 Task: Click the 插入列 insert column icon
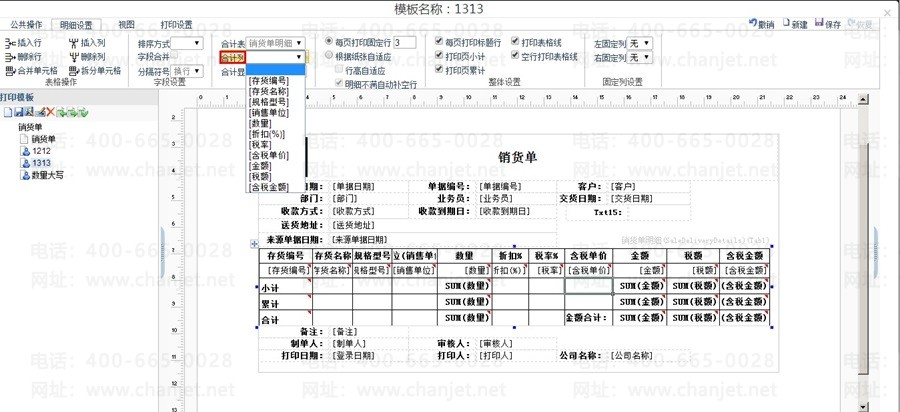(x=73, y=43)
